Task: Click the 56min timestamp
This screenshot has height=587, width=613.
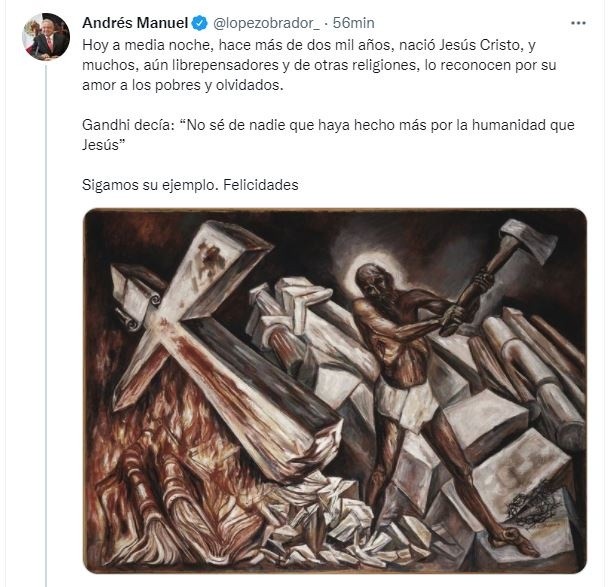Action: tap(353, 23)
